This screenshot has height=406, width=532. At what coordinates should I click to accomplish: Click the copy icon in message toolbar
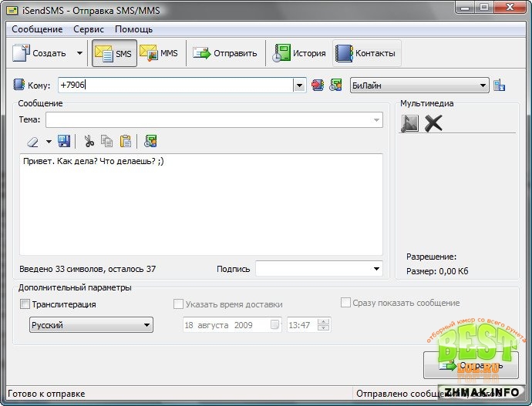107,141
